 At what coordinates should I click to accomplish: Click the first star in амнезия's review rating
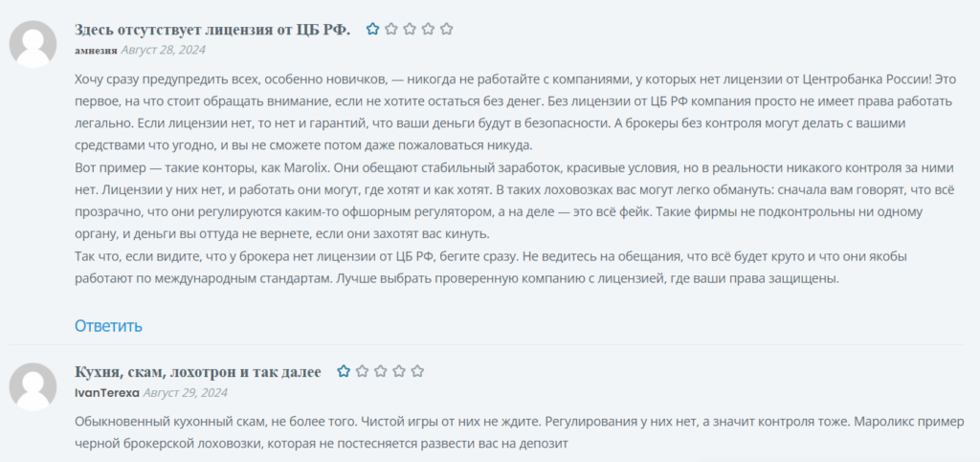tap(372, 29)
